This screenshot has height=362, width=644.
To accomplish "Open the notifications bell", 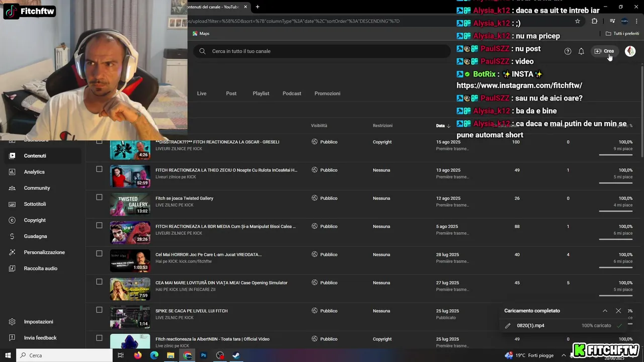I will click(x=581, y=51).
